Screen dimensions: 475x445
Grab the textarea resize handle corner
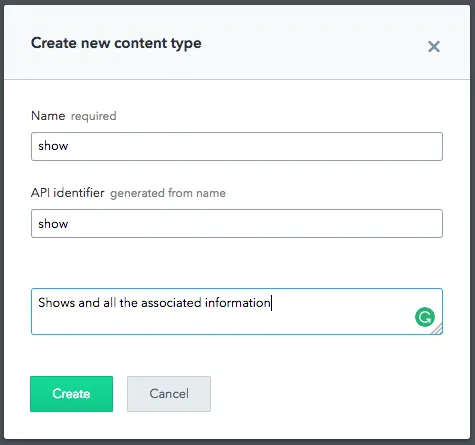[437, 329]
